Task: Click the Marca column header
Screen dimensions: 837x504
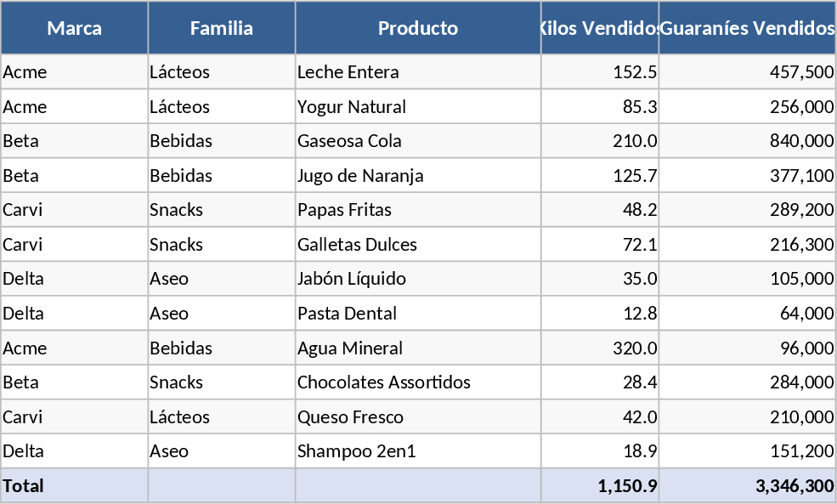Action: 75,28
